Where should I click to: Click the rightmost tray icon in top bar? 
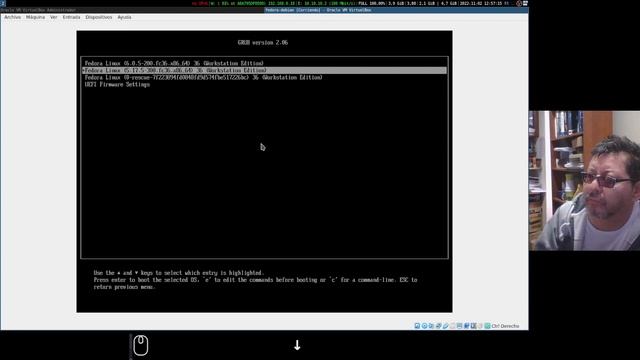525,3
